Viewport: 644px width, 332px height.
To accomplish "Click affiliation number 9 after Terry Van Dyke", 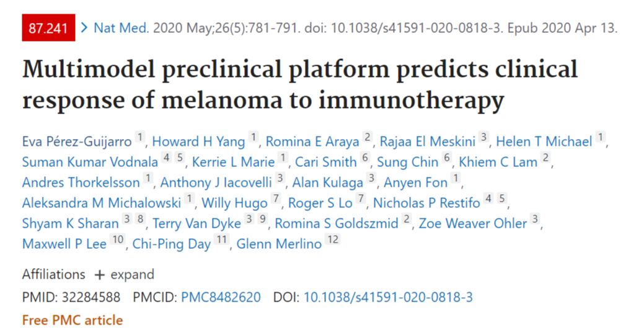I will point(262,219).
